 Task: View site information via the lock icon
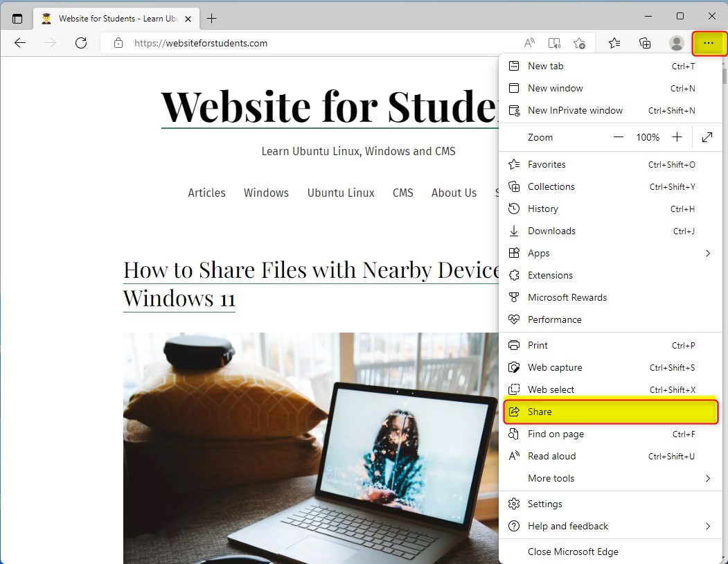[118, 42]
